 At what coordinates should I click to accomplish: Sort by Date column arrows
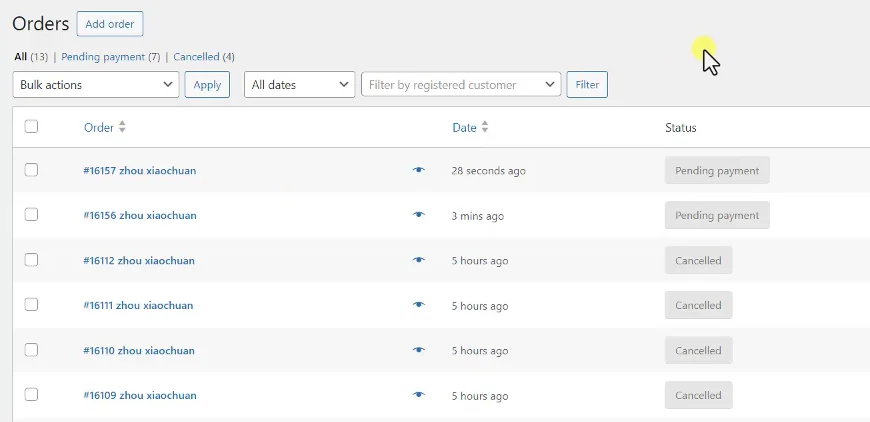coord(484,127)
